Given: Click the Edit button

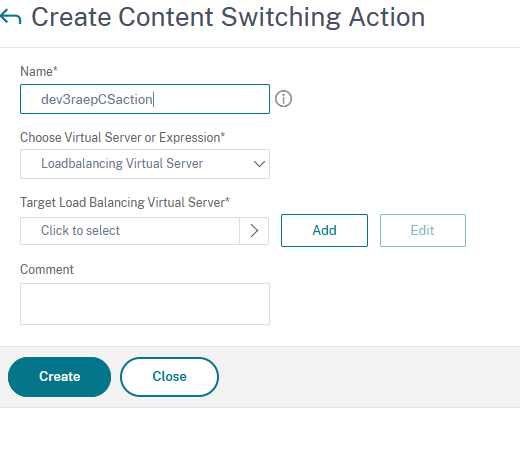Looking at the screenshot, I should coord(423,230).
